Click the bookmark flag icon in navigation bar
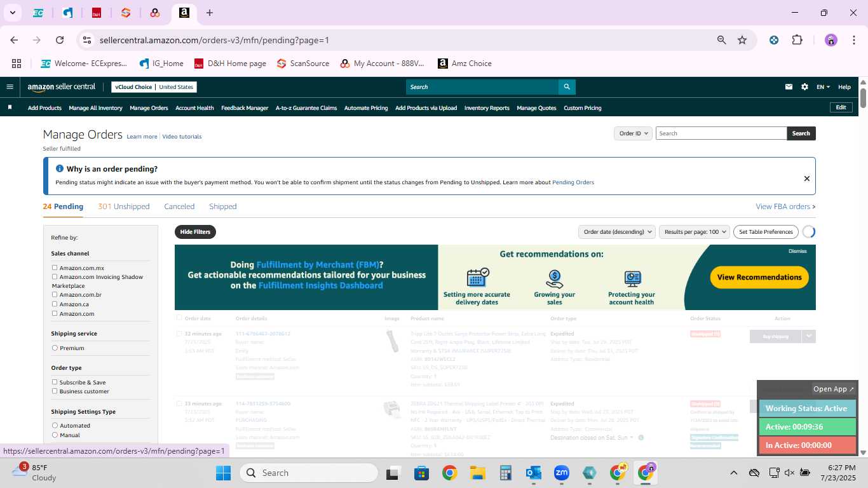 pos(10,107)
